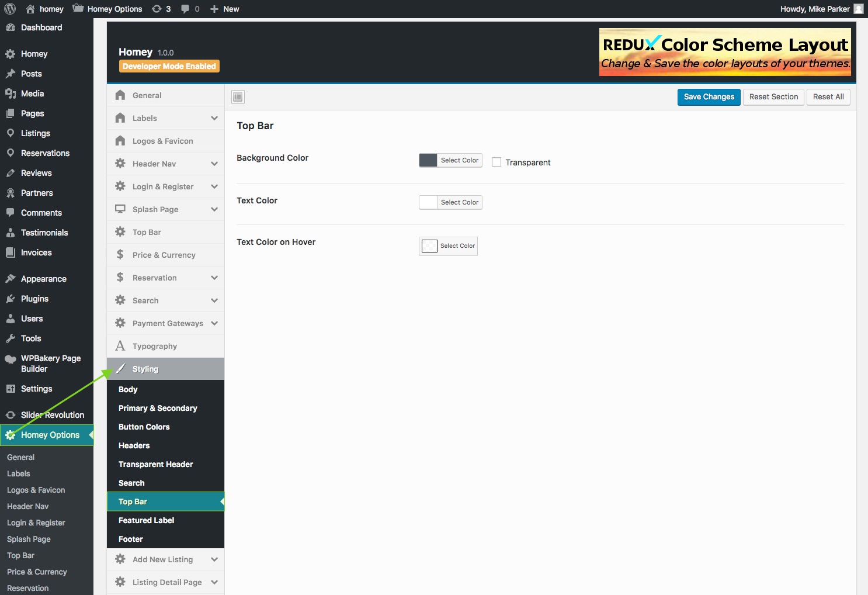Expand the Header Nav section chevron
868x595 pixels.
pos(214,164)
